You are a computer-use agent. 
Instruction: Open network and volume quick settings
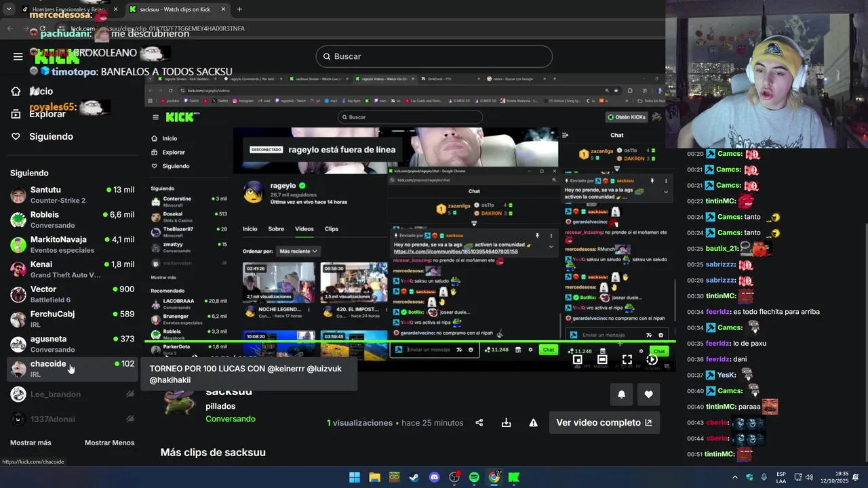tap(804, 477)
